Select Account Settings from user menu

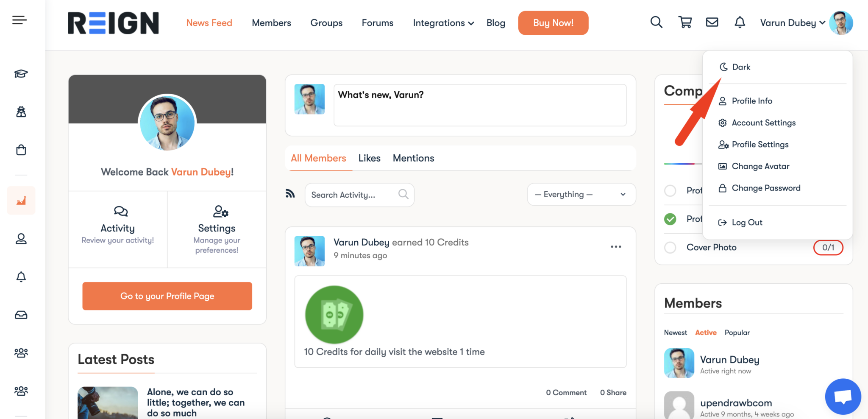[763, 123]
